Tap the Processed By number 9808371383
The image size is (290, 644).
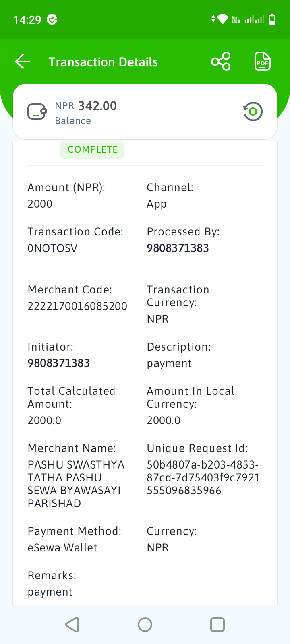(x=178, y=248)
